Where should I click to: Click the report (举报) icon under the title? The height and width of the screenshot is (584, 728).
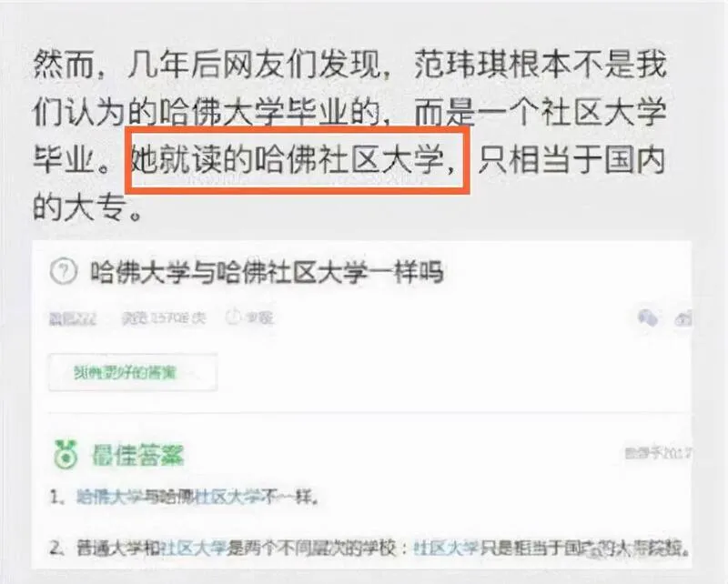click(232, 317)
